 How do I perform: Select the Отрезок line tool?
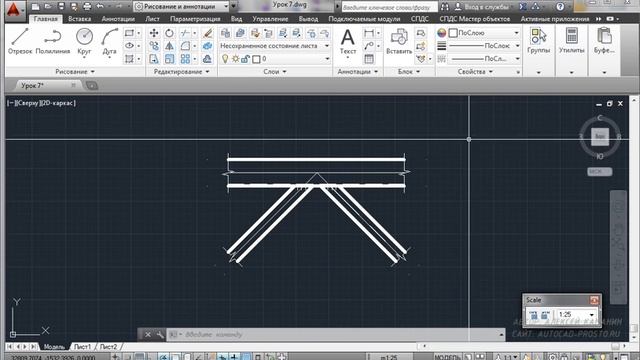20,40
